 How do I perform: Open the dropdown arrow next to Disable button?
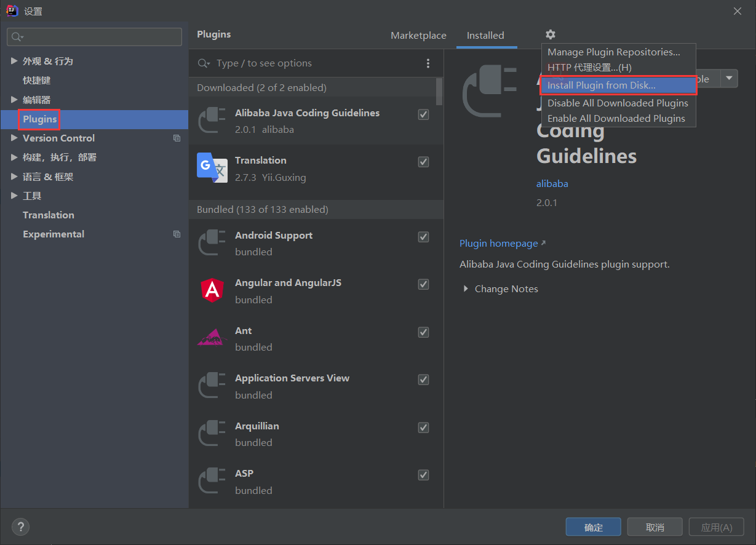click(x=729, y=79)
